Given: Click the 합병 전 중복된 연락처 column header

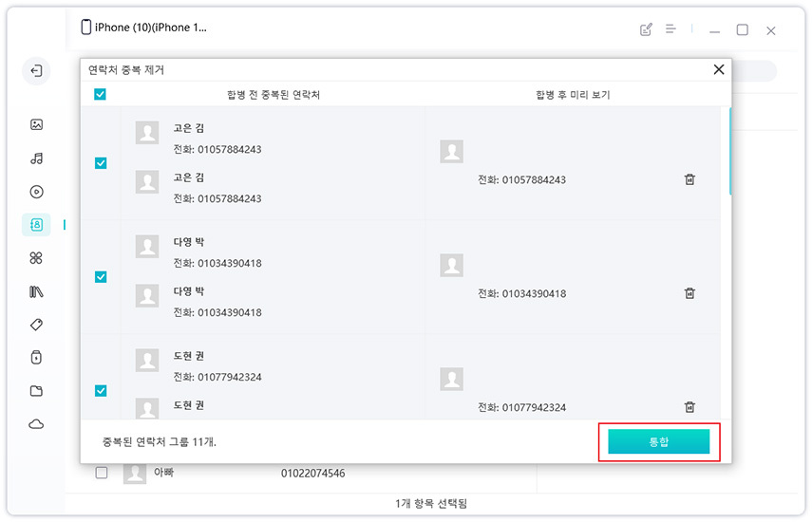Looking at the screenshot, I should point(274,95).
